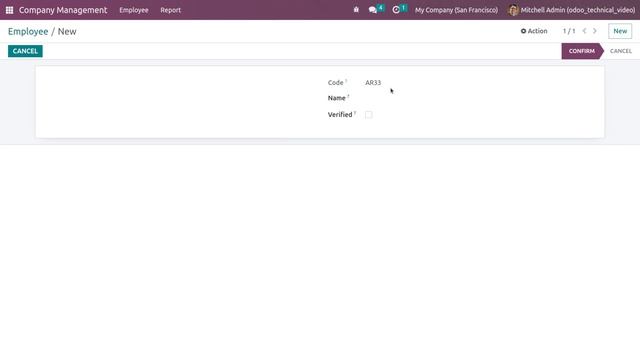Click the Company Management app title

(63, 10)
